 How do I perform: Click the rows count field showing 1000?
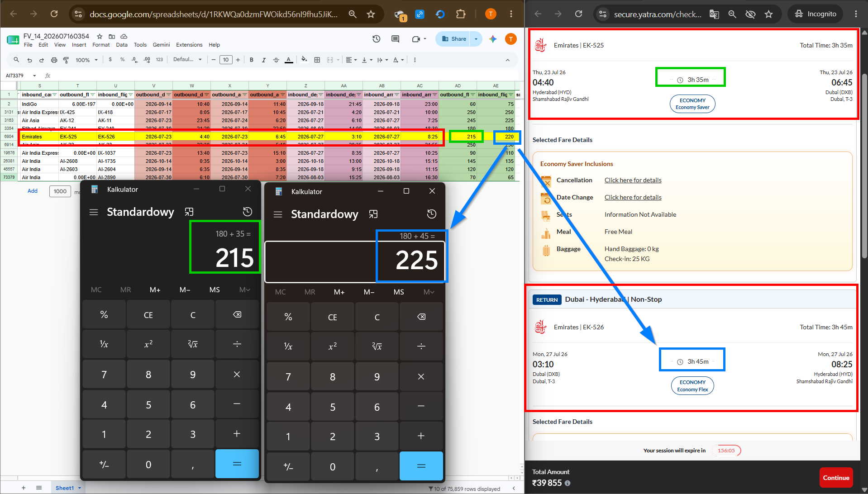tap(60, 191)
